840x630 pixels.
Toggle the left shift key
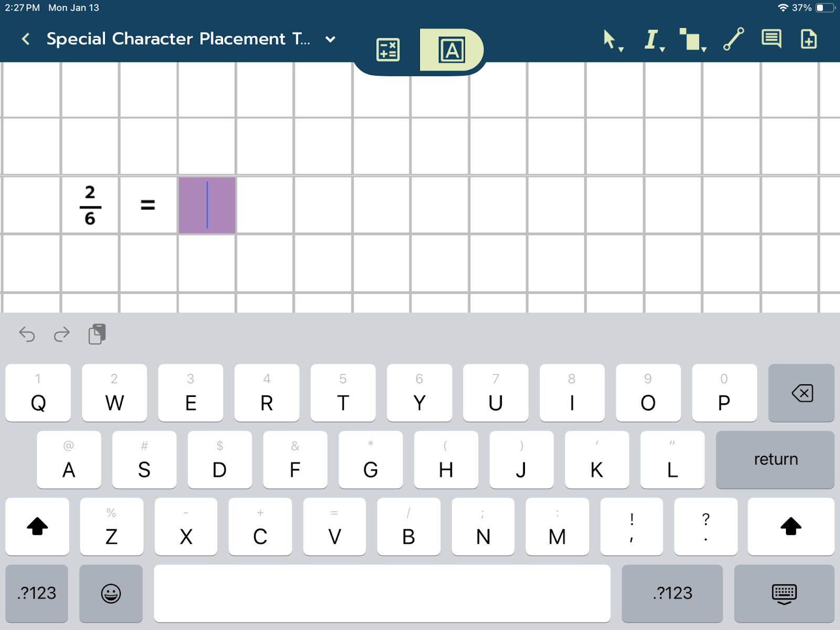click(x=37, y=526)
